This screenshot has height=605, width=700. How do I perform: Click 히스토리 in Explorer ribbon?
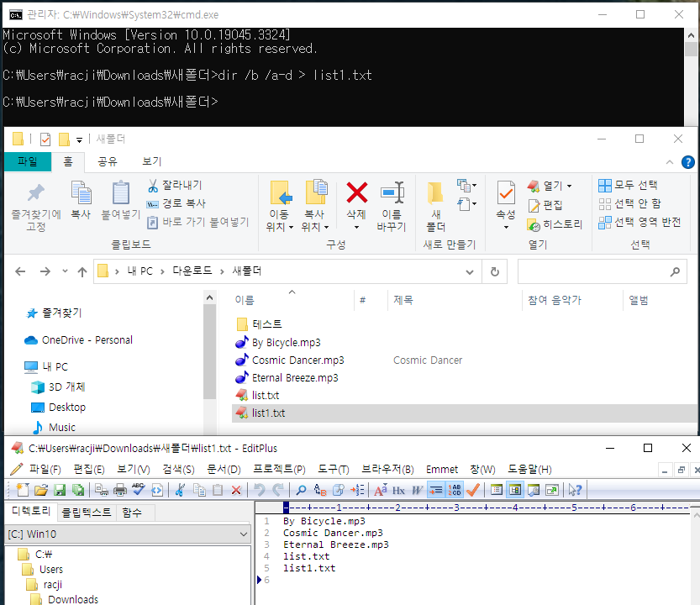(555, 224)
